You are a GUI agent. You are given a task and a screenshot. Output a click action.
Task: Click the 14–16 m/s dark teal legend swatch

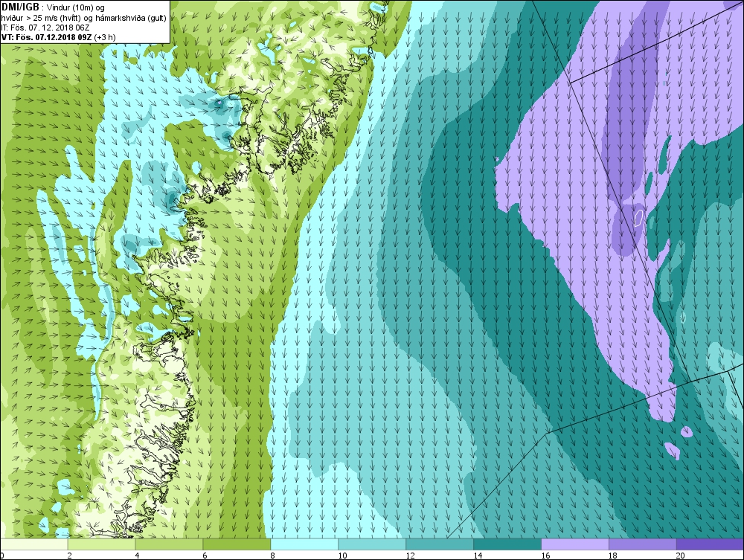click(x=507, y=544)
